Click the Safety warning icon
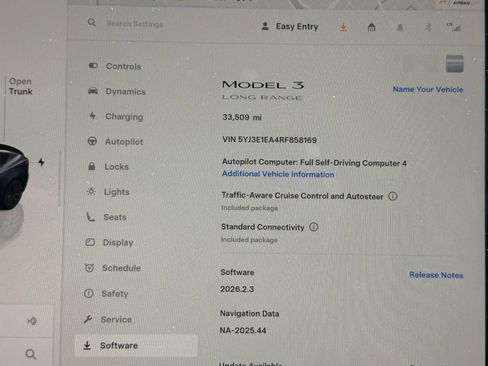The height and width of the screenshot is (366, 488). pos(89,293)
